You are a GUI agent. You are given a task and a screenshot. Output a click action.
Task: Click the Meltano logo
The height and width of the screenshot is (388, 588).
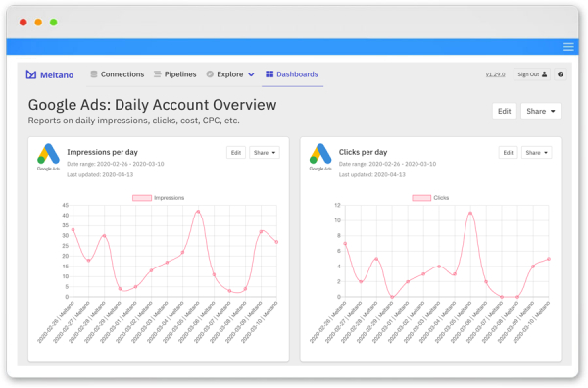(x=50, y=74)
